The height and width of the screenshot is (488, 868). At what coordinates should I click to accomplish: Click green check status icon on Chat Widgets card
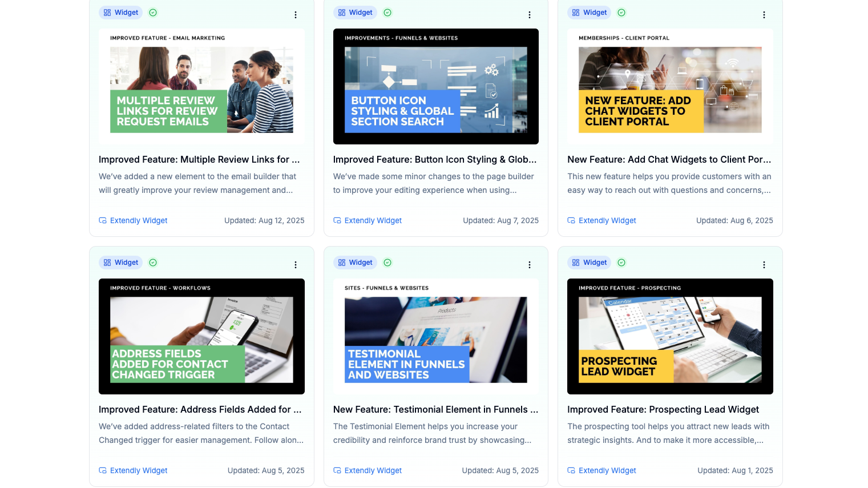pos(621,13)
